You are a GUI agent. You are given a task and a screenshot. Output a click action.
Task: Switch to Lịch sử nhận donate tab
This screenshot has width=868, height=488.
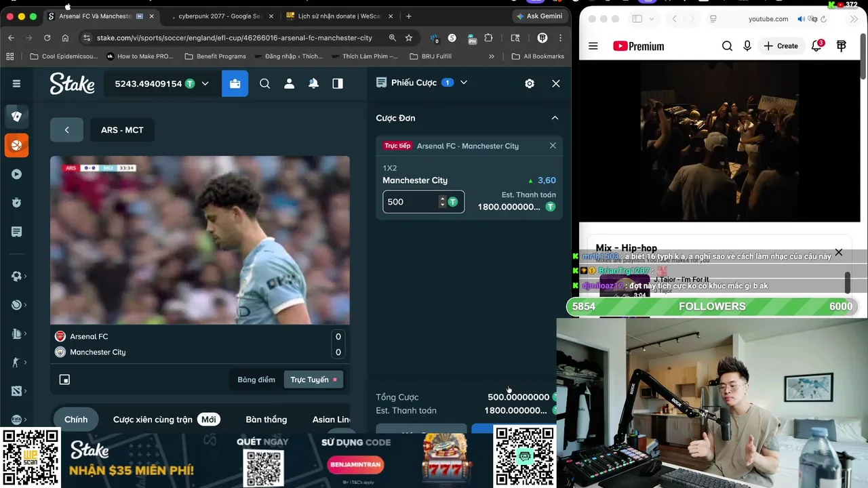(x=339, y=16)
